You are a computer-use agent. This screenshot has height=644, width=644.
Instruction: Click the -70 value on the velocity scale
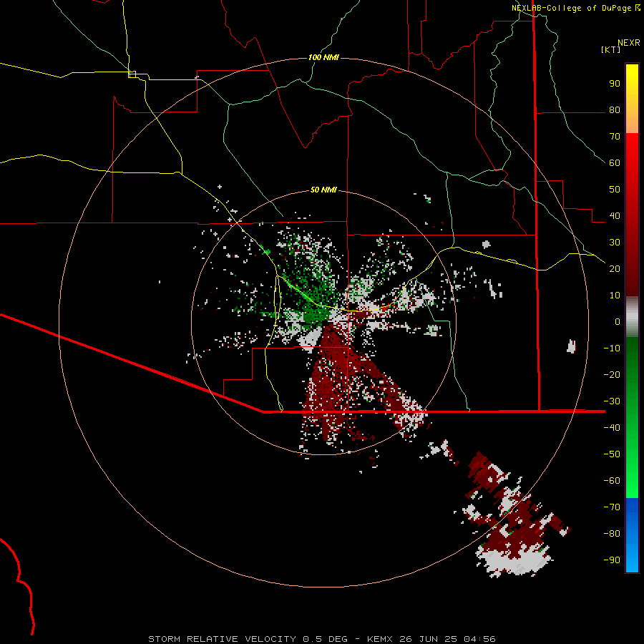coord(612,507)
